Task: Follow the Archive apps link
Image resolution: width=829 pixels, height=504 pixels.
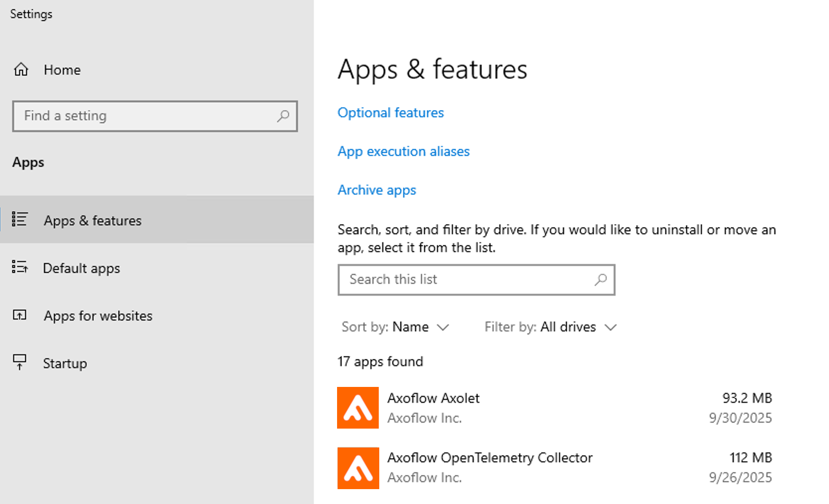Action: pos(377,190)
